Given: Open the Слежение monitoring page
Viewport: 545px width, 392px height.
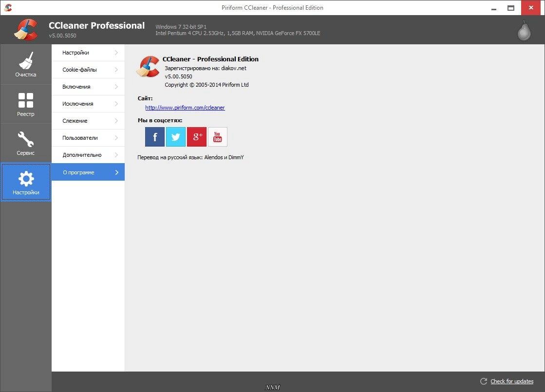Looking at the screenshot, I should pyautogui.click(x=88, y=121).
